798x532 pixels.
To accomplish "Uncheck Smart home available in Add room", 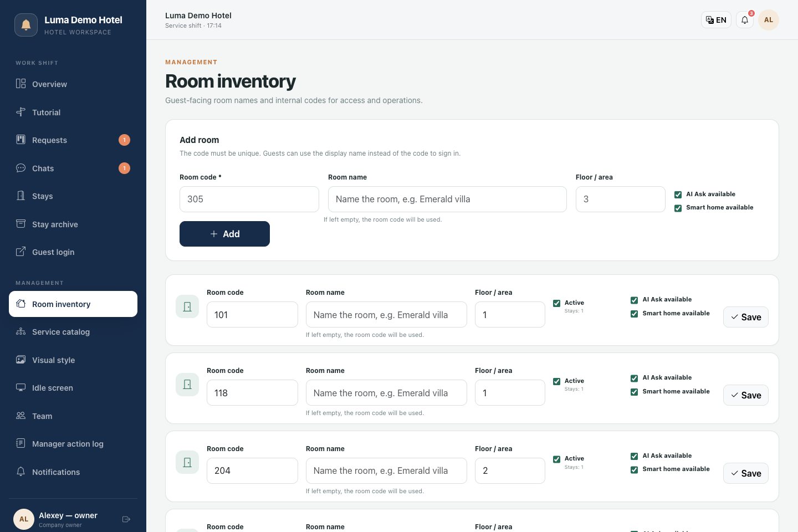I will [678, 208].
